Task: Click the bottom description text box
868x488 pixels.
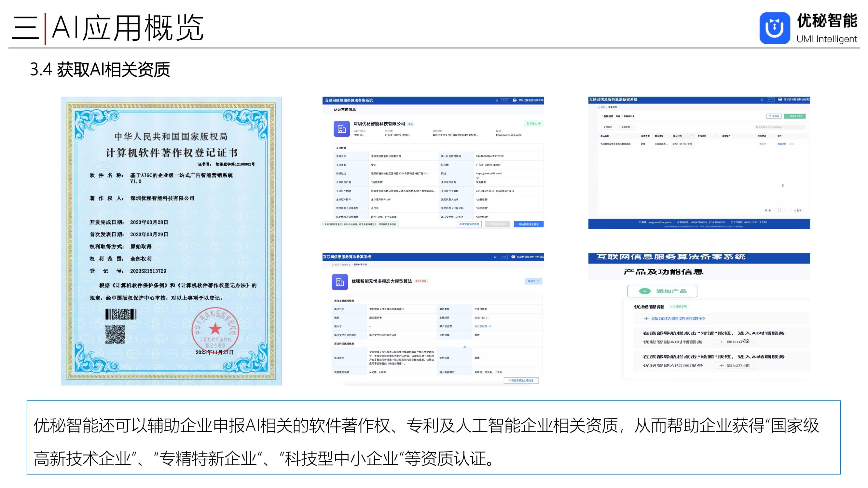Action: (434, 438)
